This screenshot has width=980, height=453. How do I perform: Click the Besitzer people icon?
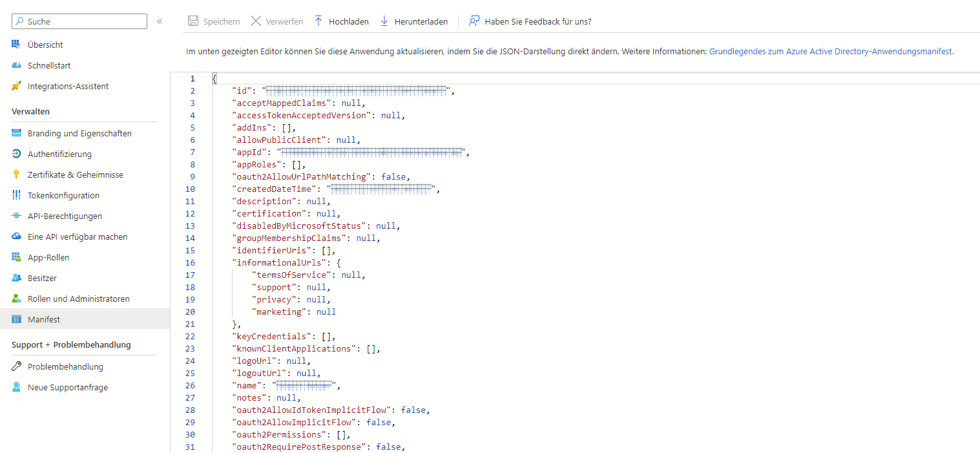pos(17,278)
